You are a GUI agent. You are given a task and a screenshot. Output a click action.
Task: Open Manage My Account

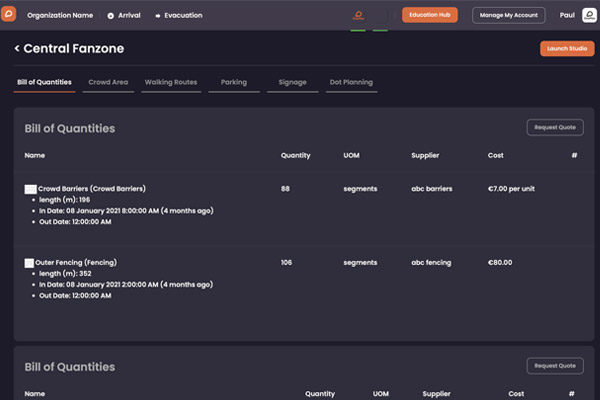click(509, 15)
